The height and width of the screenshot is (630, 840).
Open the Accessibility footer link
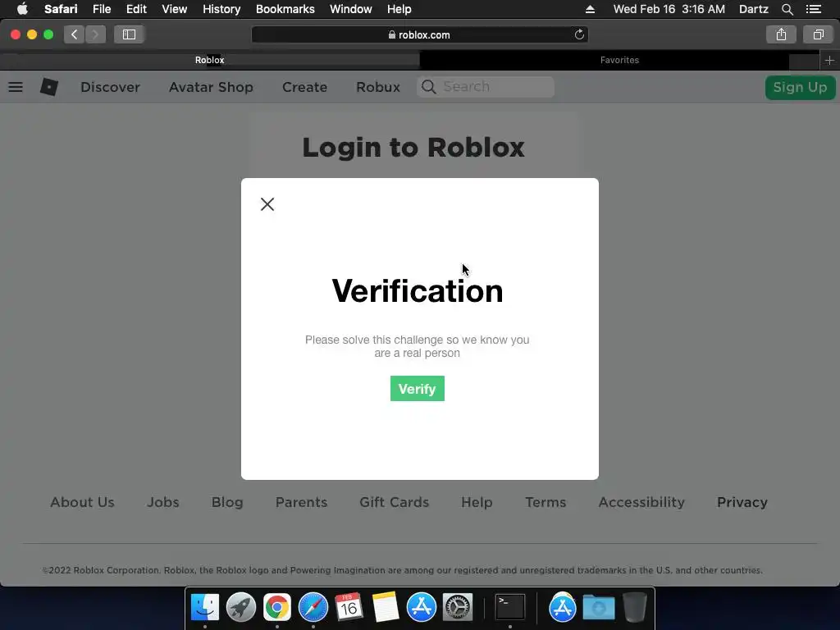(641, 502)
